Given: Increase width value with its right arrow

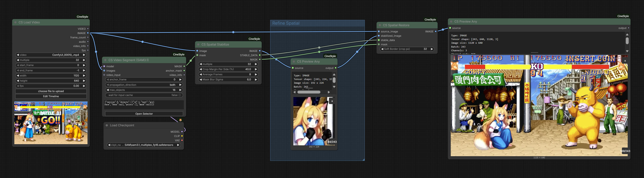Looking at the screenshot, I should pos(84,75).
